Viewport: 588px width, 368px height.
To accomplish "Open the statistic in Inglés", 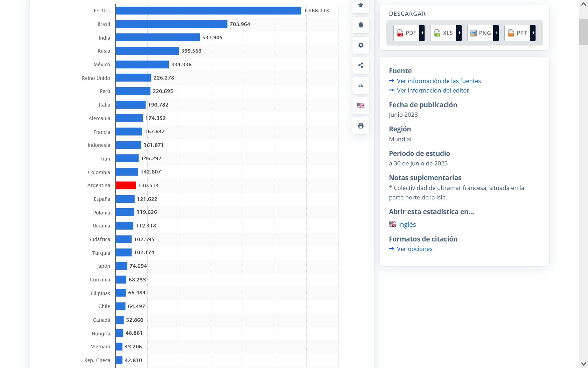I will pyautogui.click(x=407, y=225).
